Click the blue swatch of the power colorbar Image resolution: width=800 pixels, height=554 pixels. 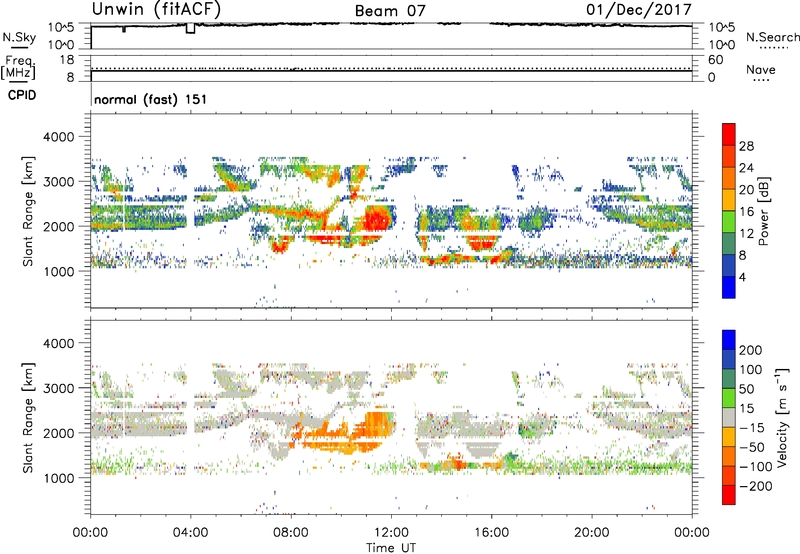[729, 287]
